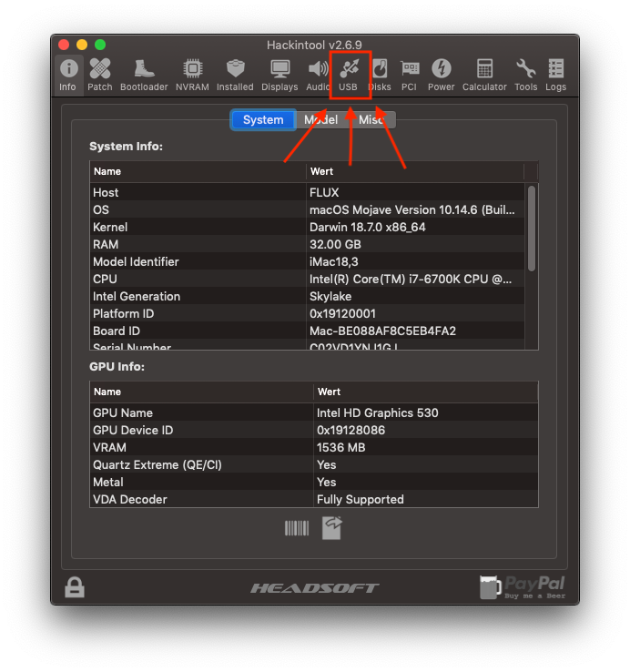Click the barcode serial generator icon
630x672 pixels.
pyautogui.click(x=297, y=528)
